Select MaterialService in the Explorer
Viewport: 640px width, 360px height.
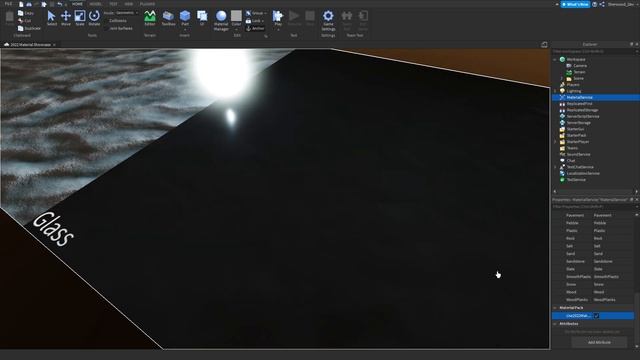click(x=580, y=98)
